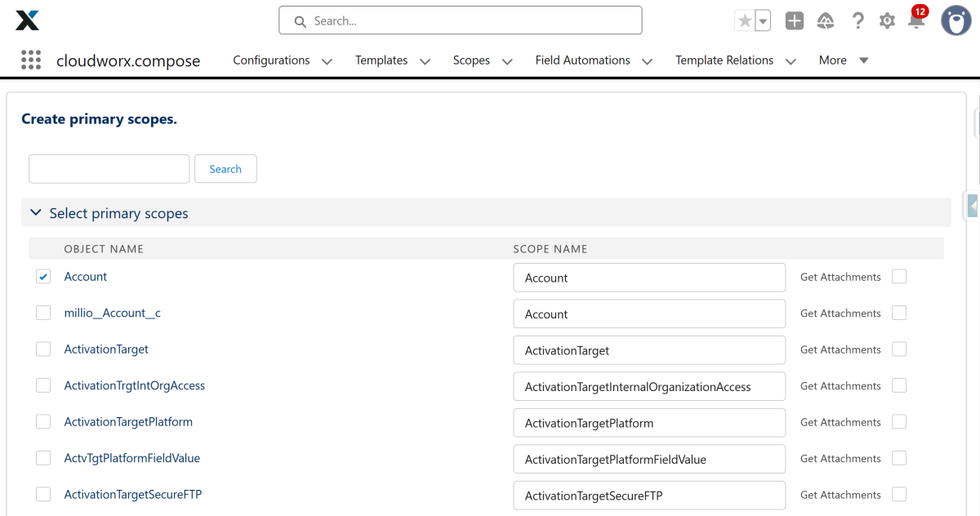The height and width of the screenshot is (516, 980).
Task: Click the cloudworx X logo
Action: 27,20
